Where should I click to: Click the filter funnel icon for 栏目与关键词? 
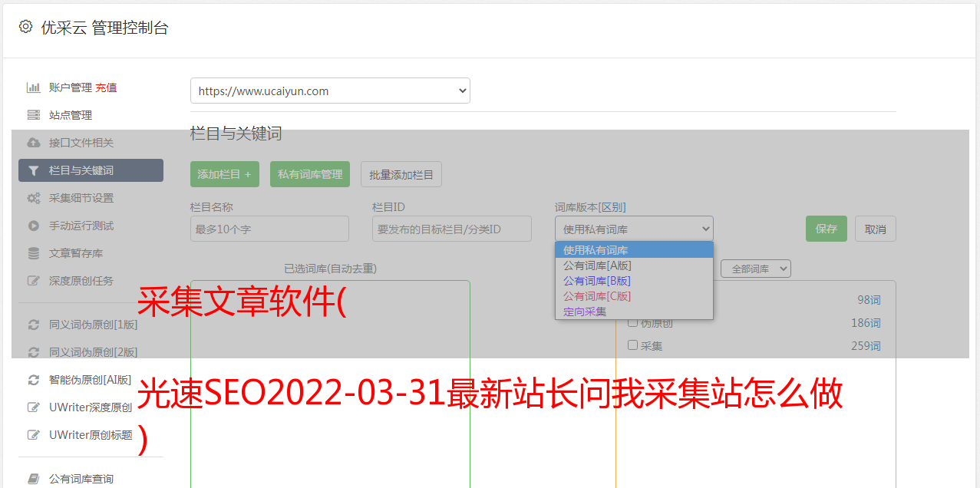pyautogui.click(x=34, y=170)
